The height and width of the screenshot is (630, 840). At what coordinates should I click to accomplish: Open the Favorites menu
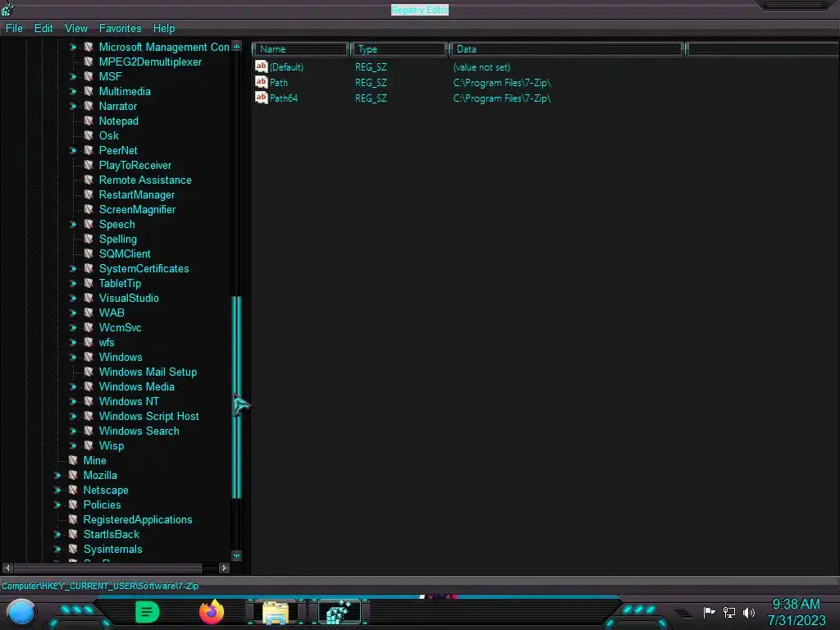point(120,29)
